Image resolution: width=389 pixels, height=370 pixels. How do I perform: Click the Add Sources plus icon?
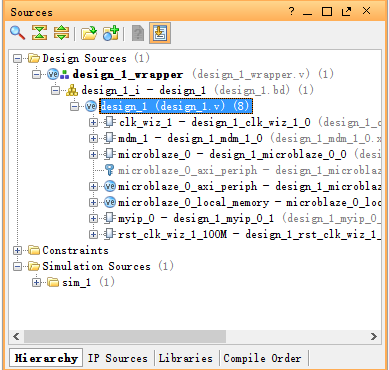click(x=111, y=33)
